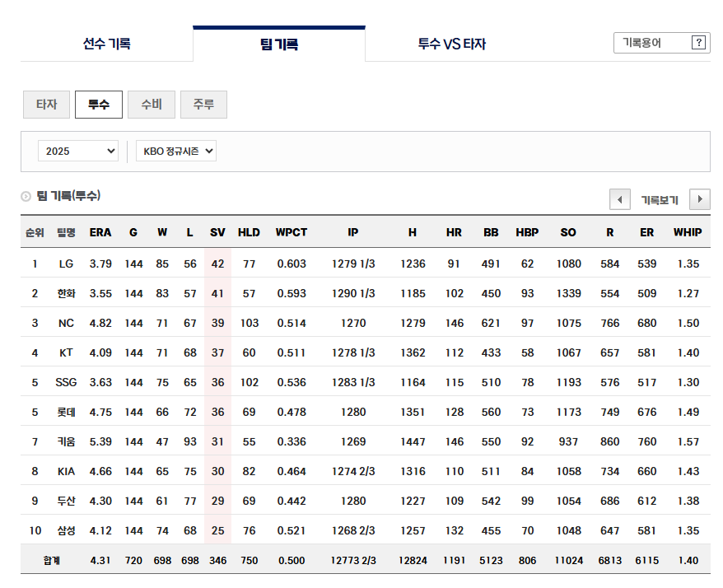723x588 pixels.
Task: Click team name 롯데 in table
Action: coord(66,412)
